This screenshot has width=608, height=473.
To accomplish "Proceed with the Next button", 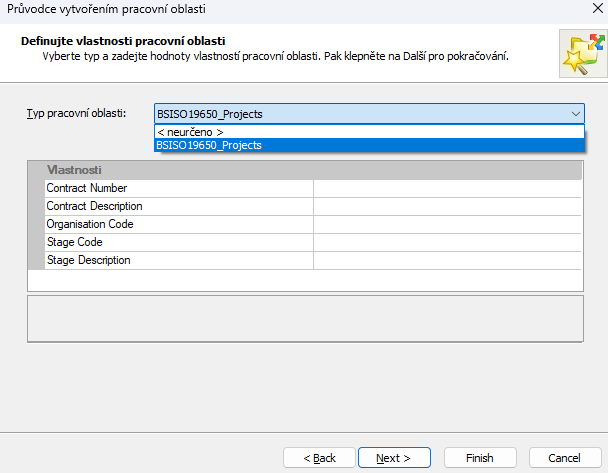I will coord(394,458).
